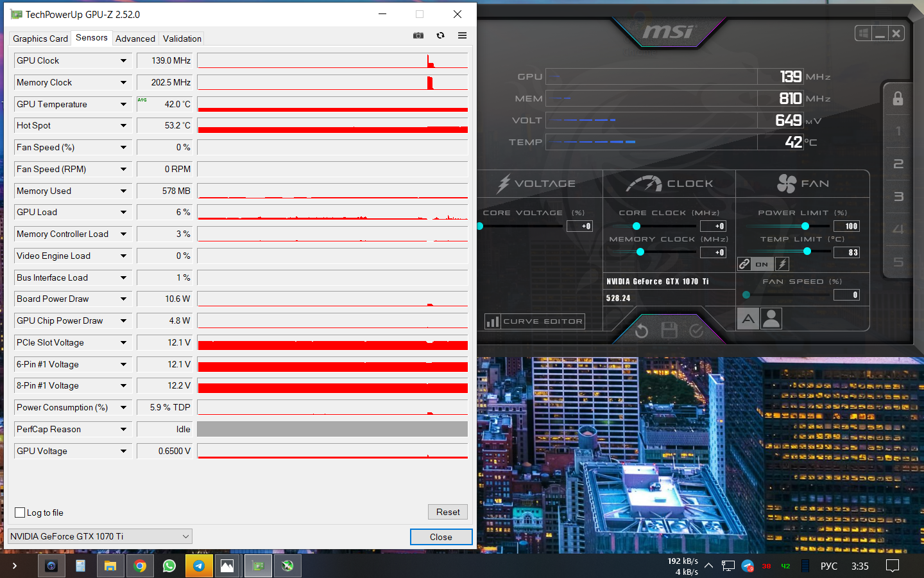Open the Advanced tab
This screenshot has width=924, height=578.
tap(135, 39)
